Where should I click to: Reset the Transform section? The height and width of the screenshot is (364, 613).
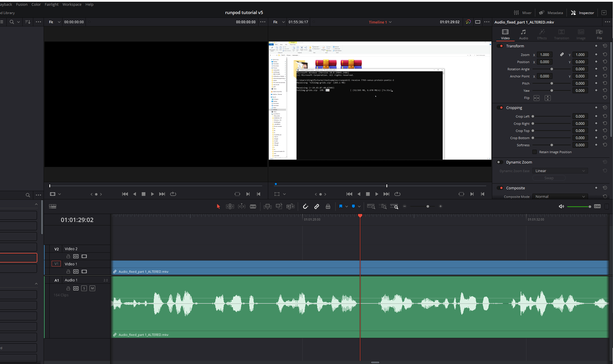pyautogui.click(x=605, y=46)
